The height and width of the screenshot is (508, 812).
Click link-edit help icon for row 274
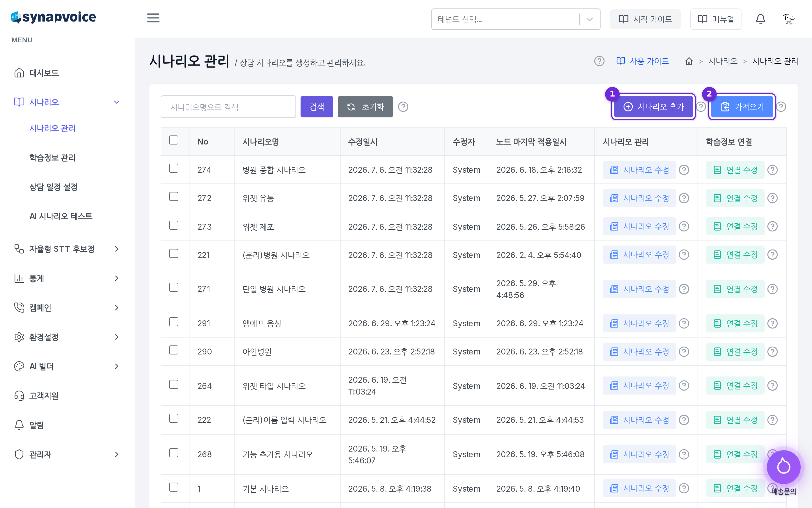(773, 170)
